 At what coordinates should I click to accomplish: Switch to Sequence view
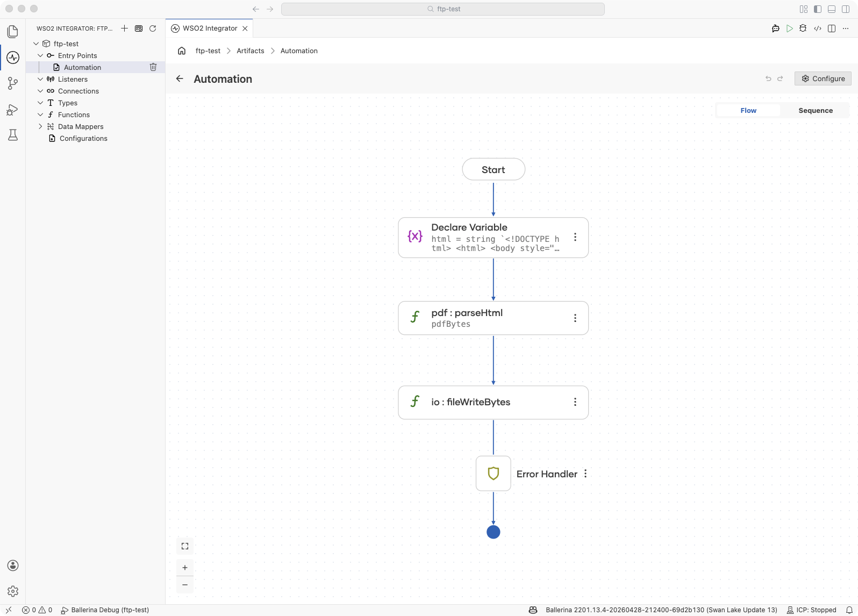point(816,111)
